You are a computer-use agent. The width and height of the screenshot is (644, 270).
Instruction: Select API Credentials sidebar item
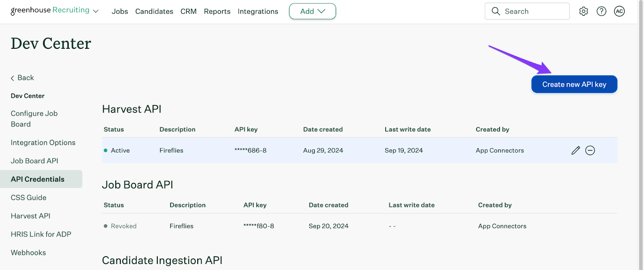(37, 179)
